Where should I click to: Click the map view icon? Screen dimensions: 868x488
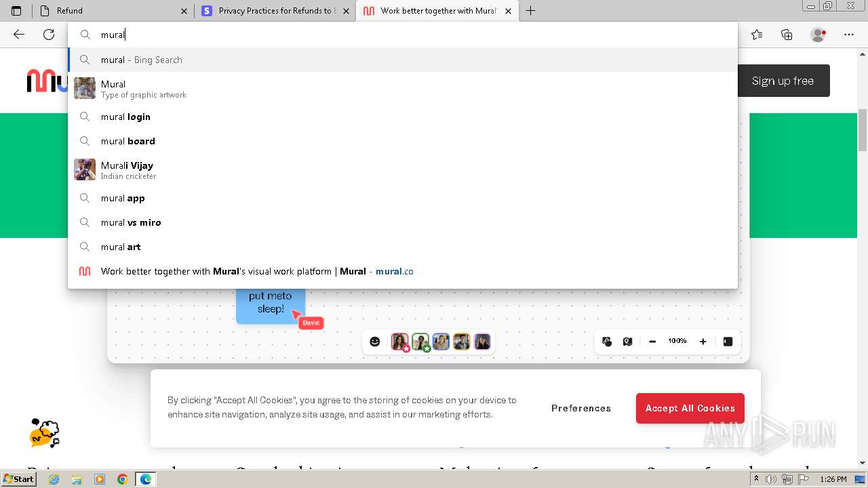coord(628,342)
